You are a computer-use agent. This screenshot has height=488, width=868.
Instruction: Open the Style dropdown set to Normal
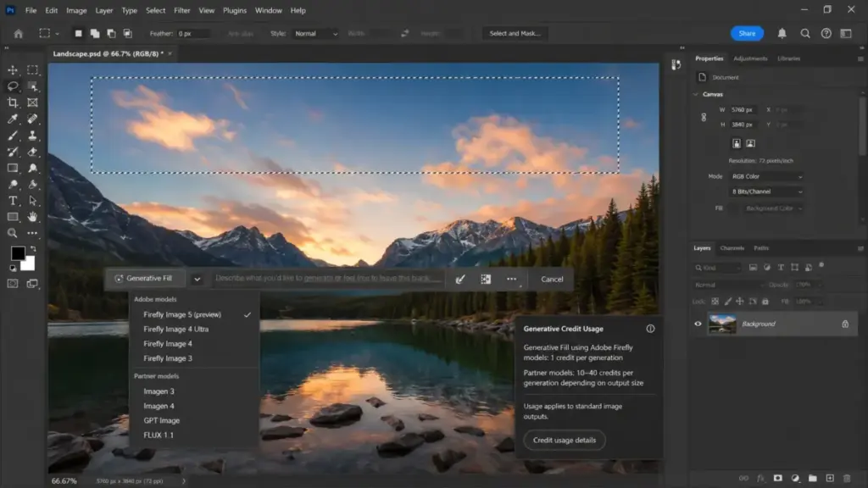[315, 34]
